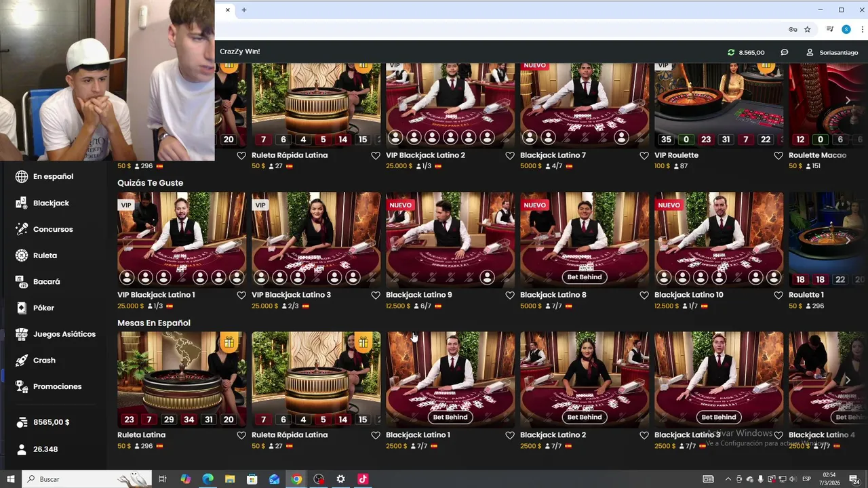Open the Soriasantiago account menu
This screenshot has height=488, width=868.
832,52
